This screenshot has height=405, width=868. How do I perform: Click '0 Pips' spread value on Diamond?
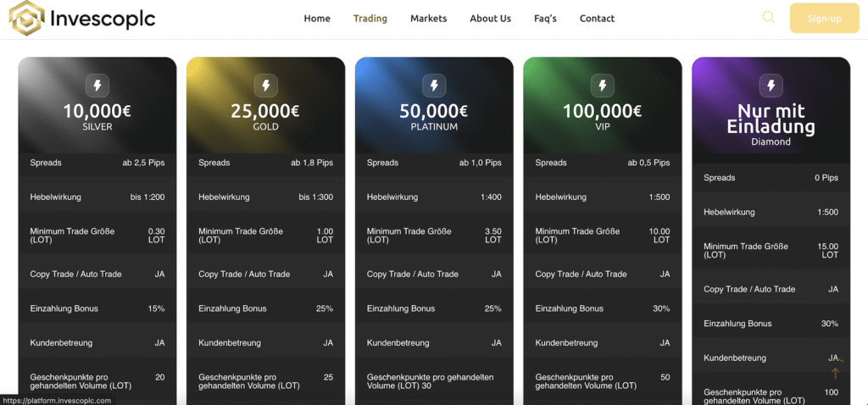(826, 178)
